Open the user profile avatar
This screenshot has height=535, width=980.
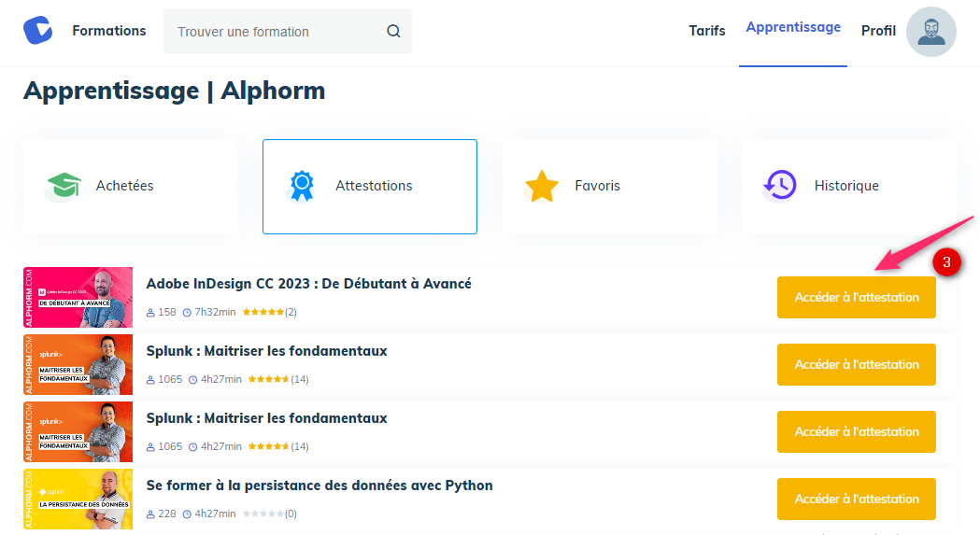tap(931, 32)
